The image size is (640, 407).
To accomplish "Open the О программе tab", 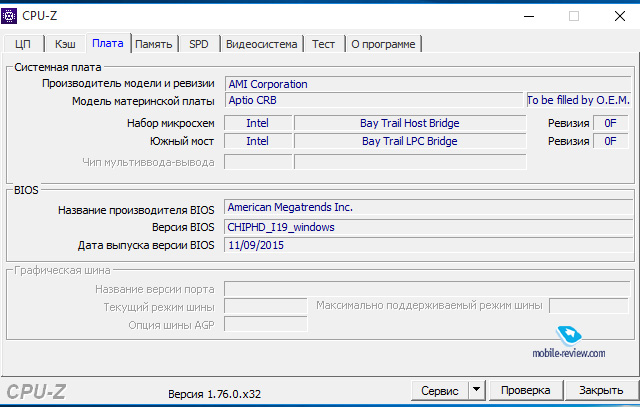I will click(x=383, y=44).
